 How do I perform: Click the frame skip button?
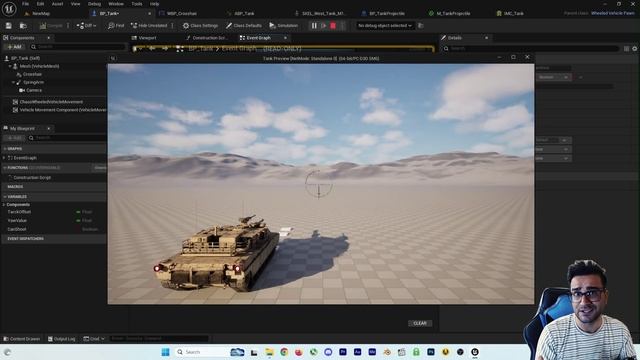323,25
